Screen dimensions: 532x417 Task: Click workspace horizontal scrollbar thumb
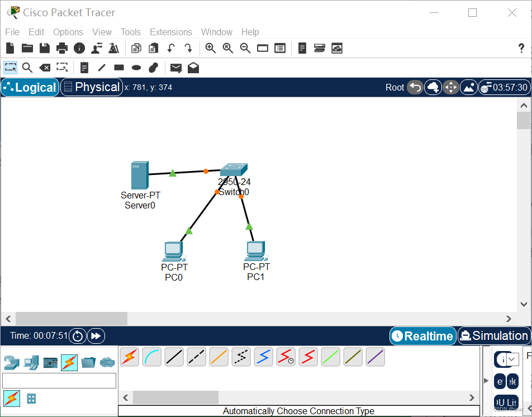[72, 319]
